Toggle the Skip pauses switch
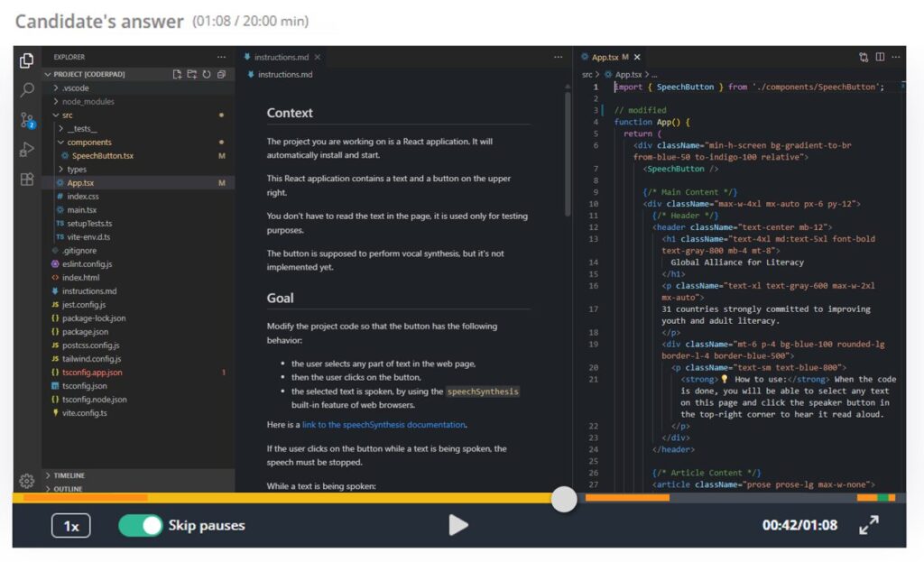 point(140,525)
